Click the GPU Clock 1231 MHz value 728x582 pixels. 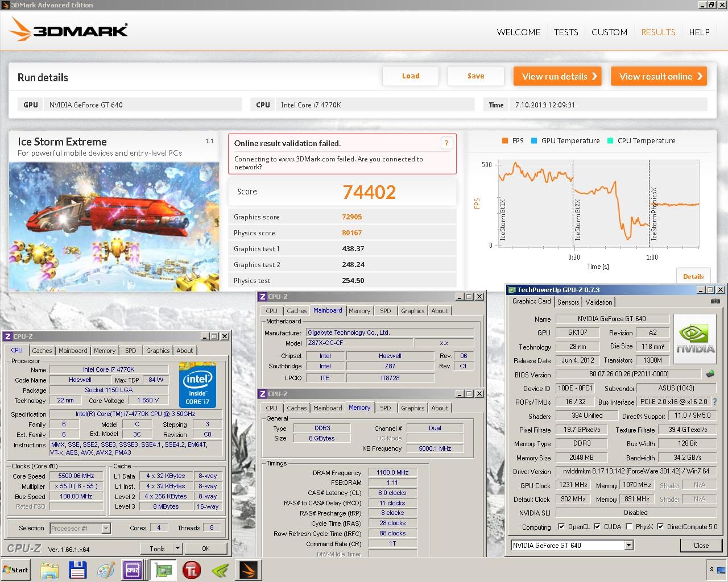click(573, 485)
